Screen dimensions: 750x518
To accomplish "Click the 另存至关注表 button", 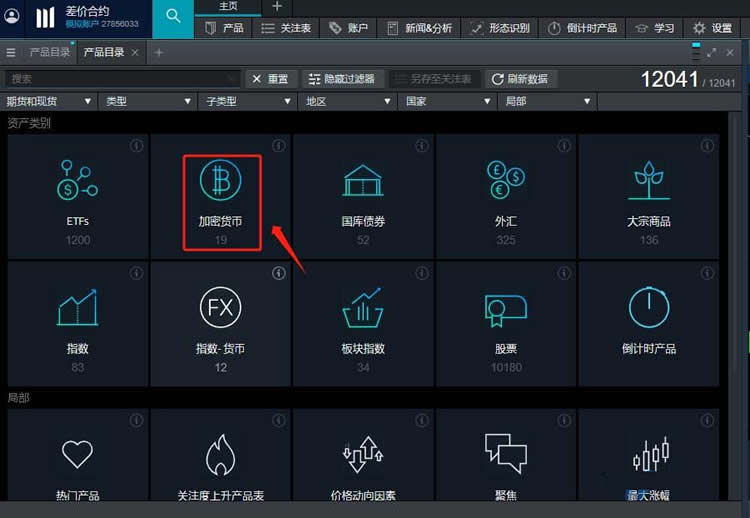I will [x=435, y=79].
